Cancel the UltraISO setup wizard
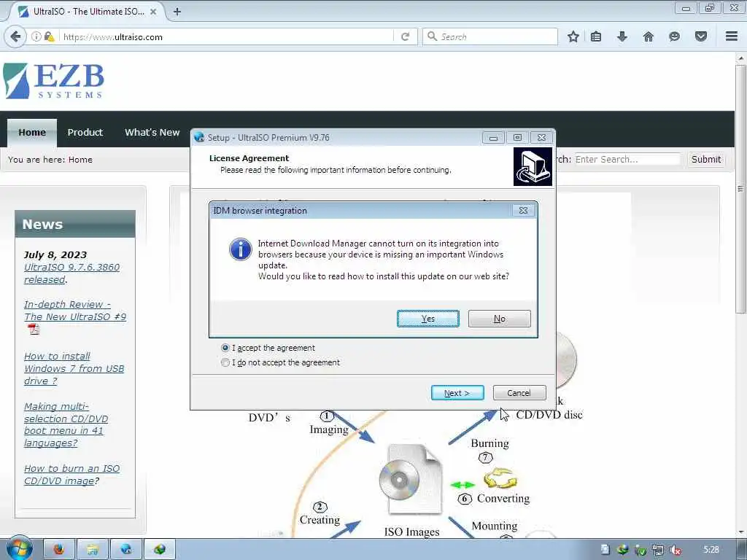747x560 pixels. tap(519, 393)
